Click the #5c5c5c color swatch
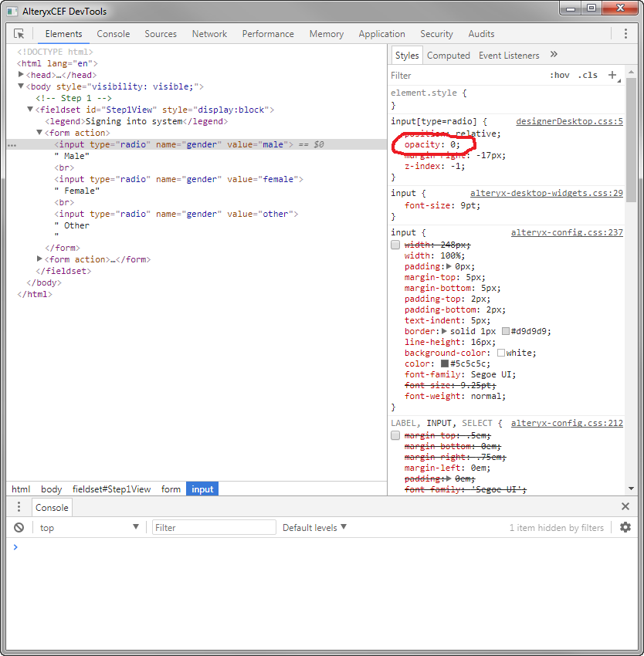Viewport: 644px width, 656px height. [x=445, y=364]
